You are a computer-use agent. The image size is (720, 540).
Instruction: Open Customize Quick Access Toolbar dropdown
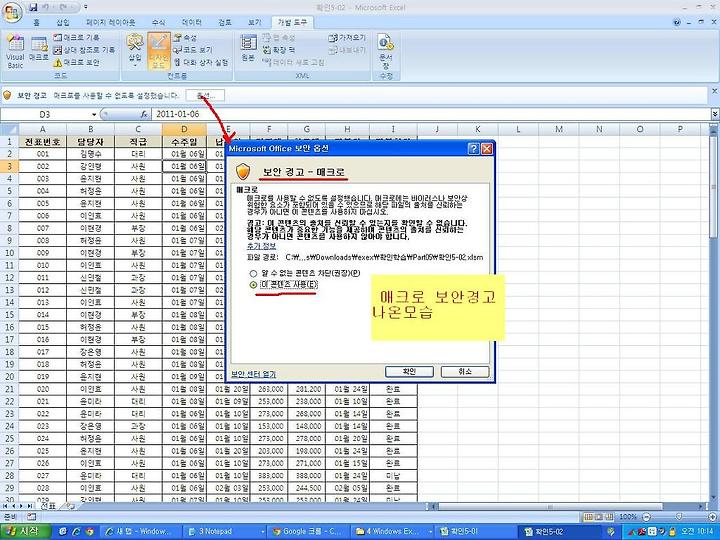point(86,7)
